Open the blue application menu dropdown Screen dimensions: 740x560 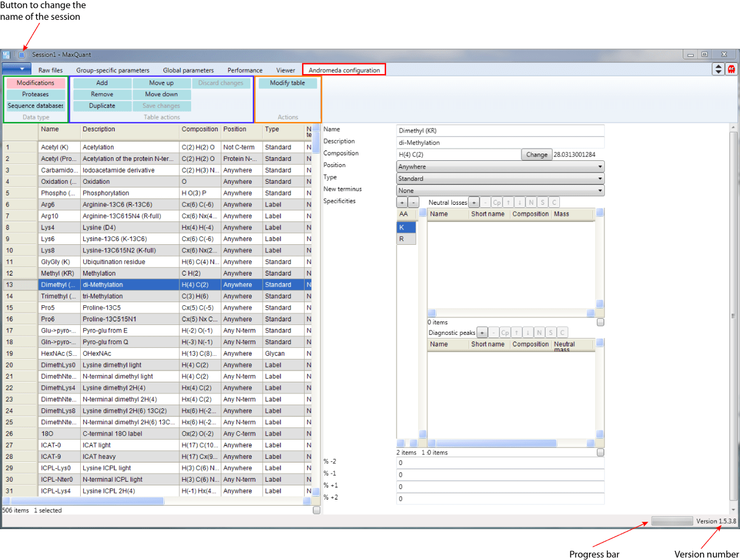coord(17,69)
